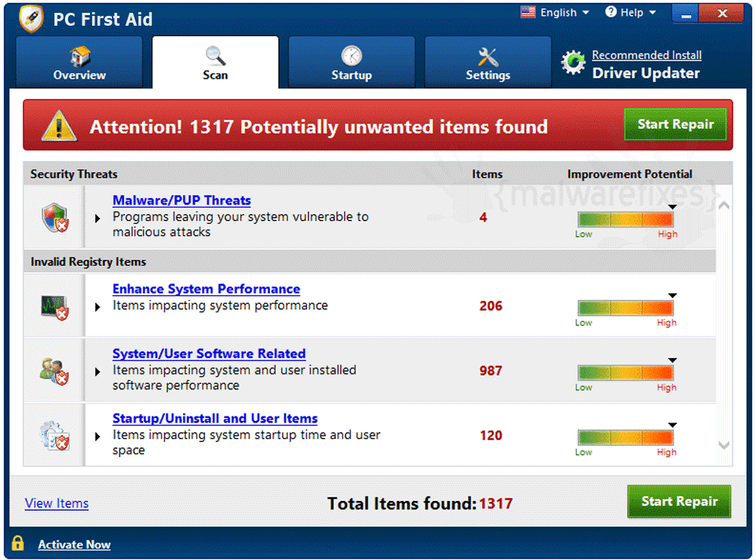756x560 pixels.
Task: Click the Improvement Potential column header
Action: 630,174
